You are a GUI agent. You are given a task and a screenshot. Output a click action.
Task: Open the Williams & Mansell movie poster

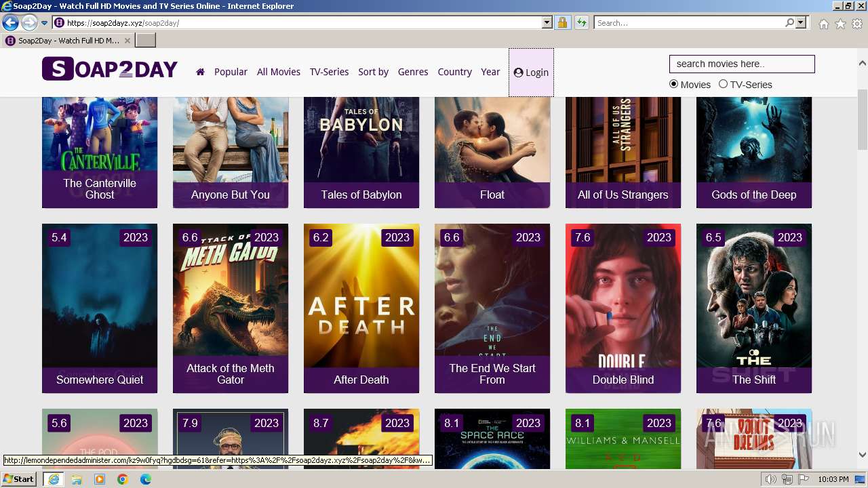pos(623,439)
